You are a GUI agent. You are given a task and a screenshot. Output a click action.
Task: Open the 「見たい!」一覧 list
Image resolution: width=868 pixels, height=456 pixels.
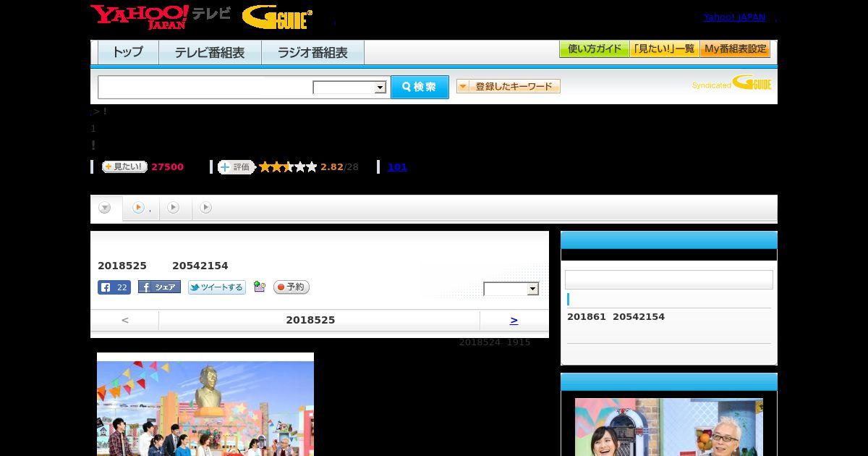pos(664,49)
